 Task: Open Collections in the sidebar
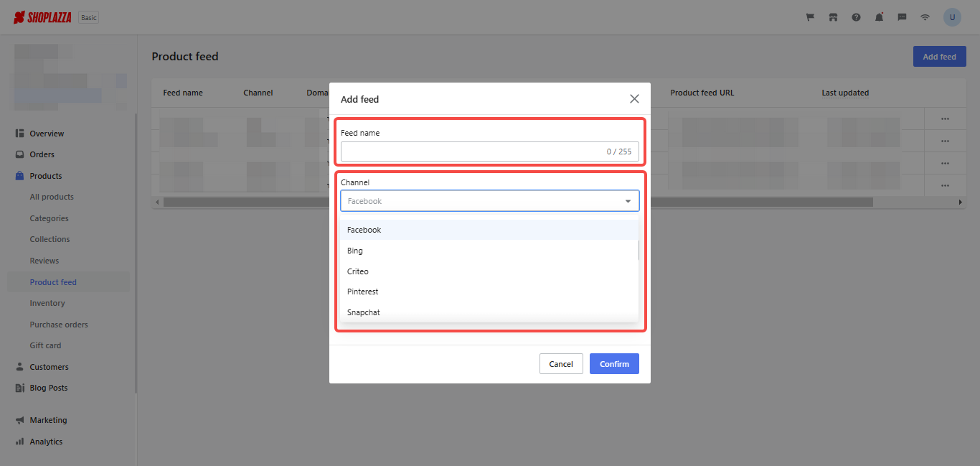point(50,239)
